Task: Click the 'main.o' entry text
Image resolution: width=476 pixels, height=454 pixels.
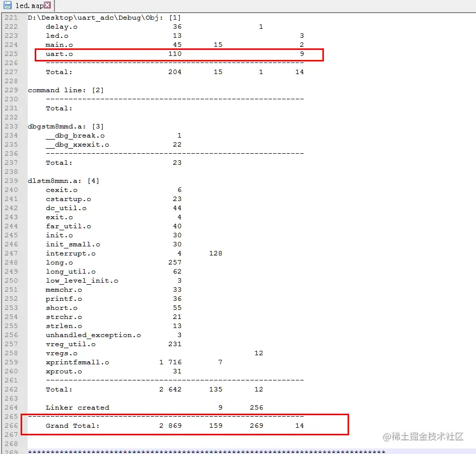Action: 59,45
